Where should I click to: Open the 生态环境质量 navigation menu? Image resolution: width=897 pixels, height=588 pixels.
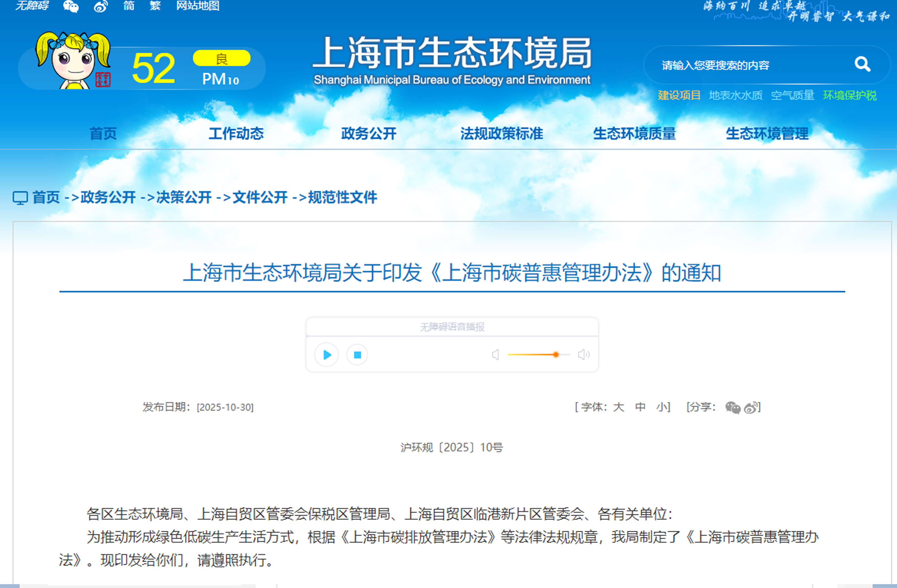tap(634, 134)
